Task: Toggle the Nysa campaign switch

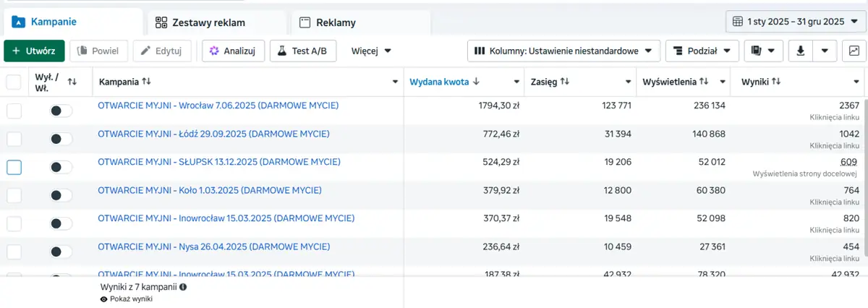Action: pos(61,252)
